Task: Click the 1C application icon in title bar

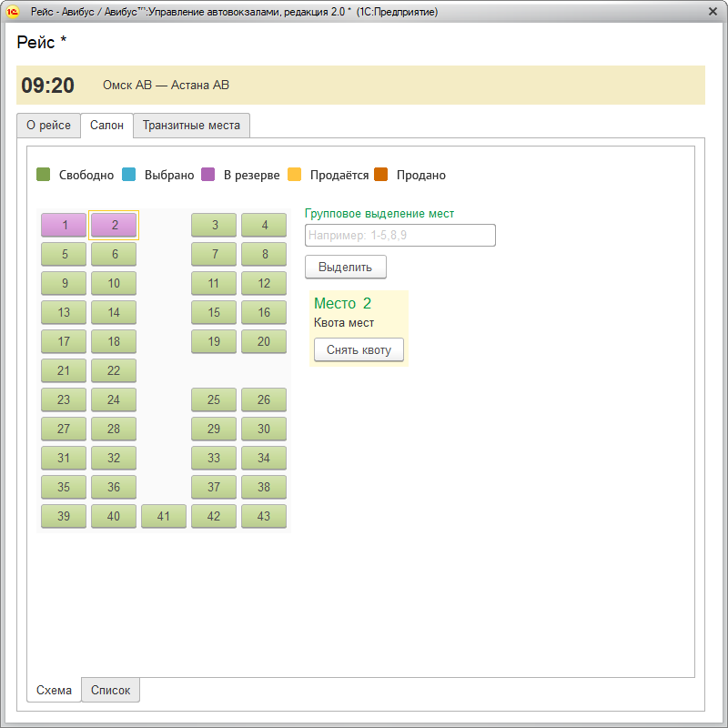Action: [13, 12]
